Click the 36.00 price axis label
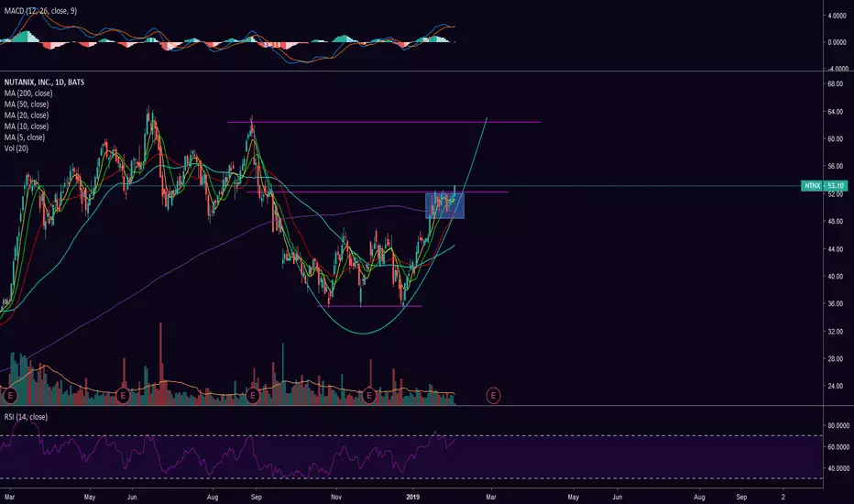 tap(835, 304)
